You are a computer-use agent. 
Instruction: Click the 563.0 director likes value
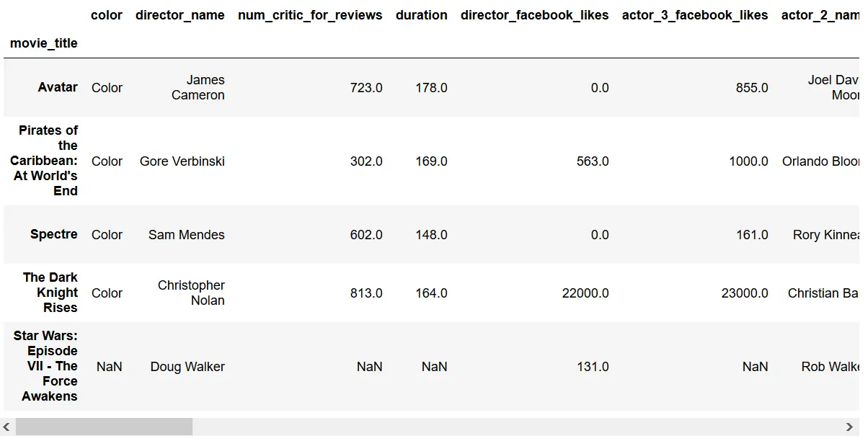click(593, 161)
